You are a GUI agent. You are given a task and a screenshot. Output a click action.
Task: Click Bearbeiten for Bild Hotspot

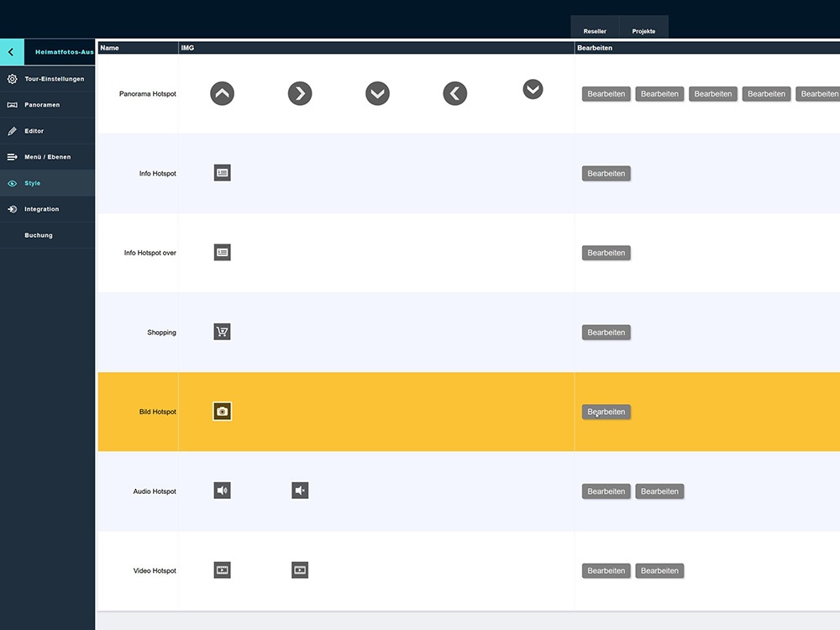pyautogui.click(x=606, y=412)
